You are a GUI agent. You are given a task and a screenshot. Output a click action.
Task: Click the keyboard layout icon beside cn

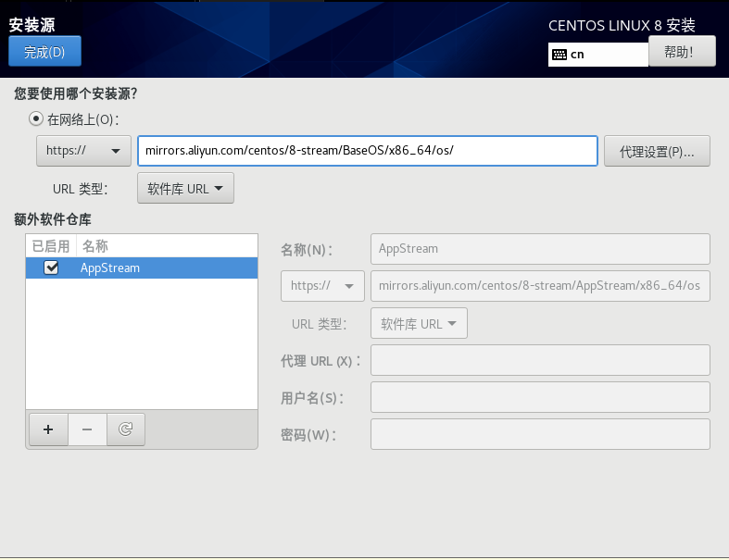point(559,55)
